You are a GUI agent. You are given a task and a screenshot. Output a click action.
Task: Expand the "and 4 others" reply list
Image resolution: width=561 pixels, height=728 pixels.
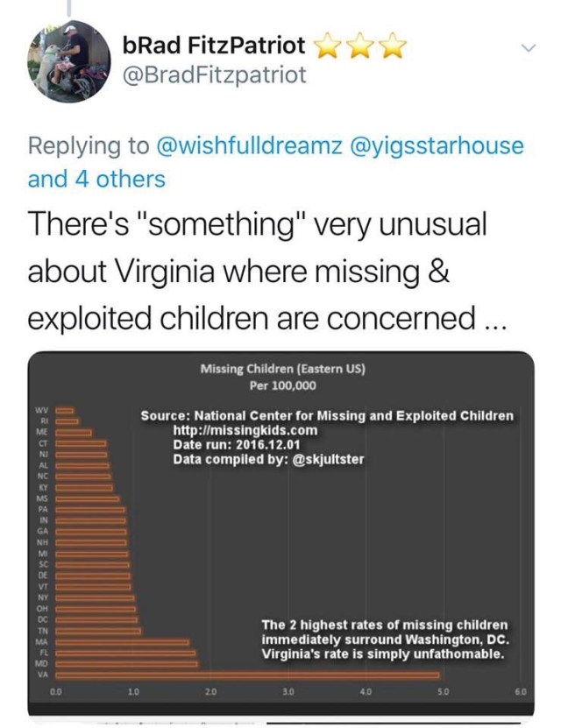(x=96, y=180)
